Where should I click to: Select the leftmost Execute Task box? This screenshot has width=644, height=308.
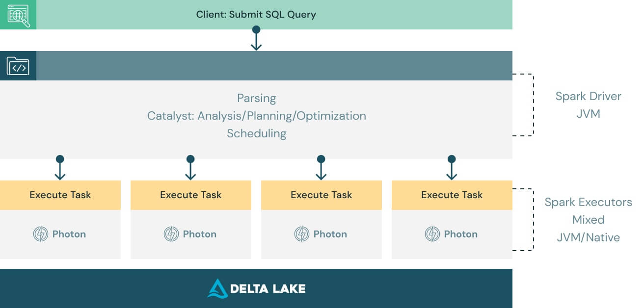(60, 195)
